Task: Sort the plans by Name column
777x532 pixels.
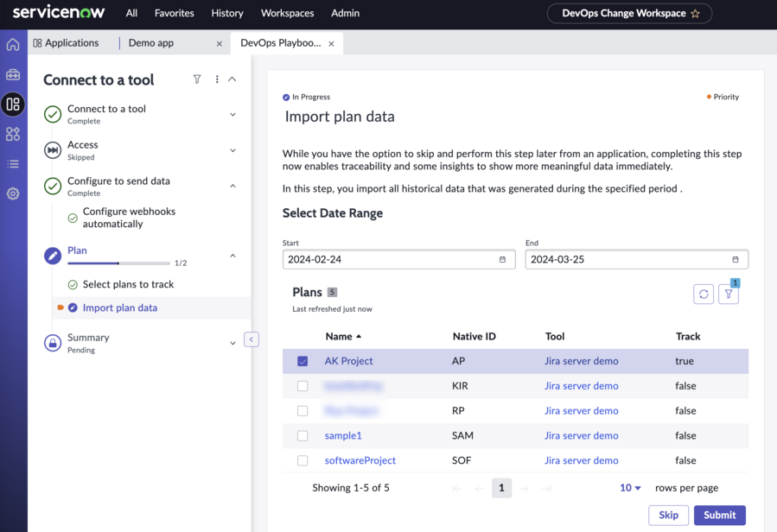Action: click(343, 336)
